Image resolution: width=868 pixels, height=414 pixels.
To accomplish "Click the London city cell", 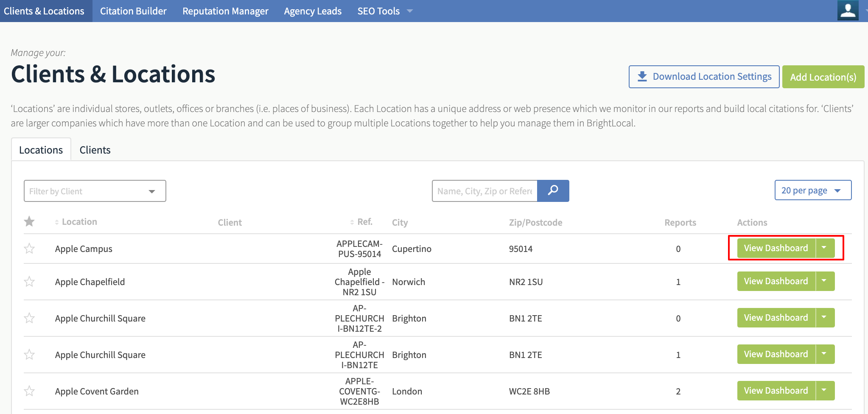I will tap(407, 391).
